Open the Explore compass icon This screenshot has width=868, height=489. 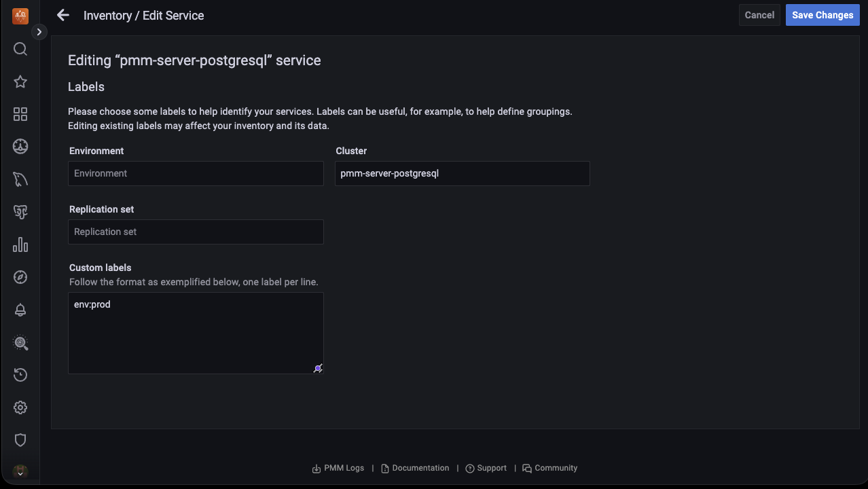point(20,277)
